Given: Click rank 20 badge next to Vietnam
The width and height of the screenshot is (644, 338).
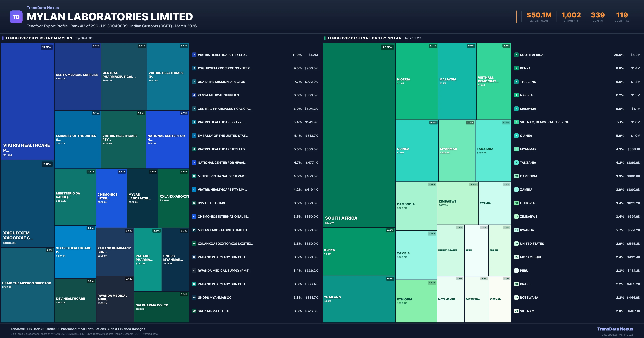Looking at the screenshot, I should tap(516, 311).
